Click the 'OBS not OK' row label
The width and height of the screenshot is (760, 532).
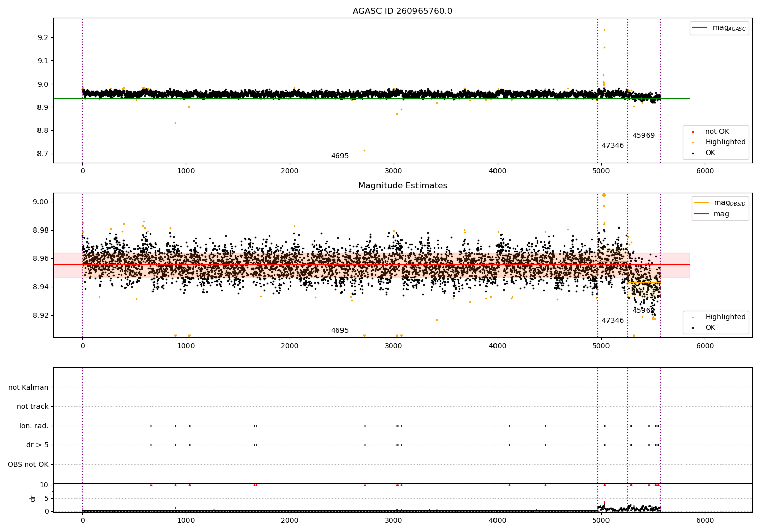(28, 465)
